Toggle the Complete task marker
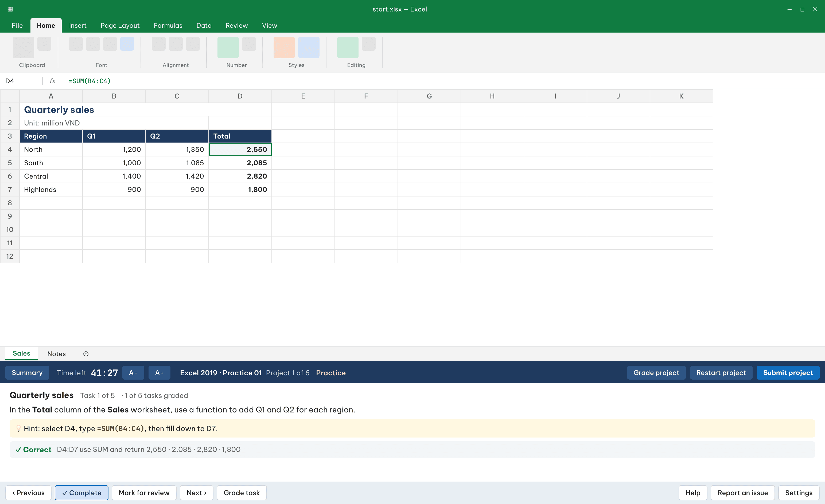Viewport: 825px width, 504px height. click(81, 493)
